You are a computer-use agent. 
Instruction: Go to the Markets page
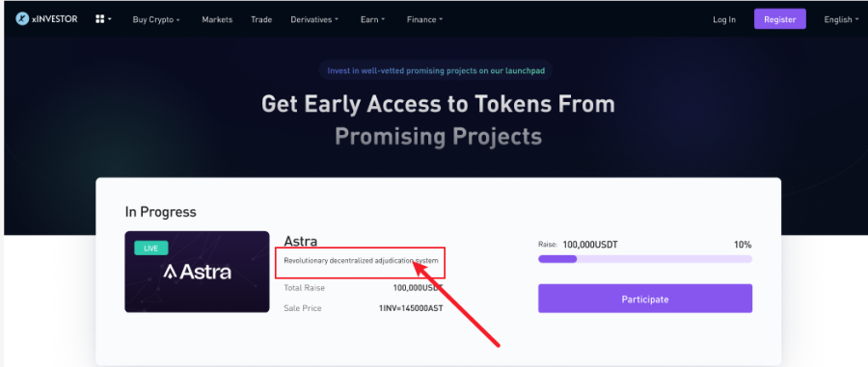click(217, 19)
